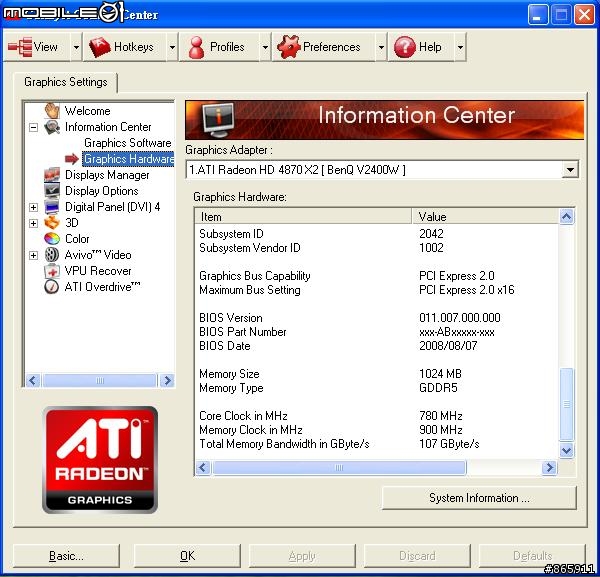Viewport: 600px width, 577px height.
Task: Expand the 3D tree node
Action: (x=34, y=223)
